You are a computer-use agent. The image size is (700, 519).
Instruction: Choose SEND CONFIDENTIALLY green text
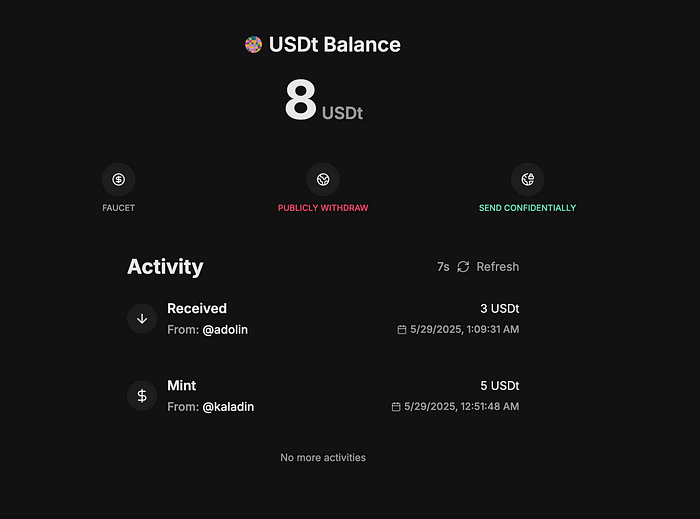click(528, 208)
